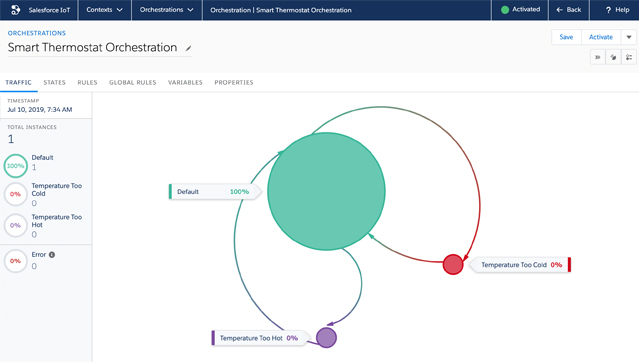Open the Contexts dropdown menu
Viewport: 639px width, 362px height.
pos(104,10)
